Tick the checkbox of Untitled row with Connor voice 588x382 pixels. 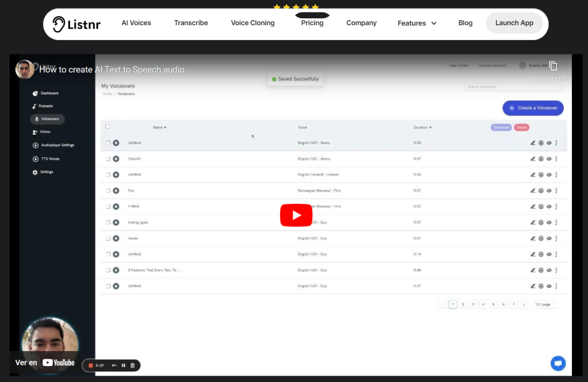(x=108, y=174)
